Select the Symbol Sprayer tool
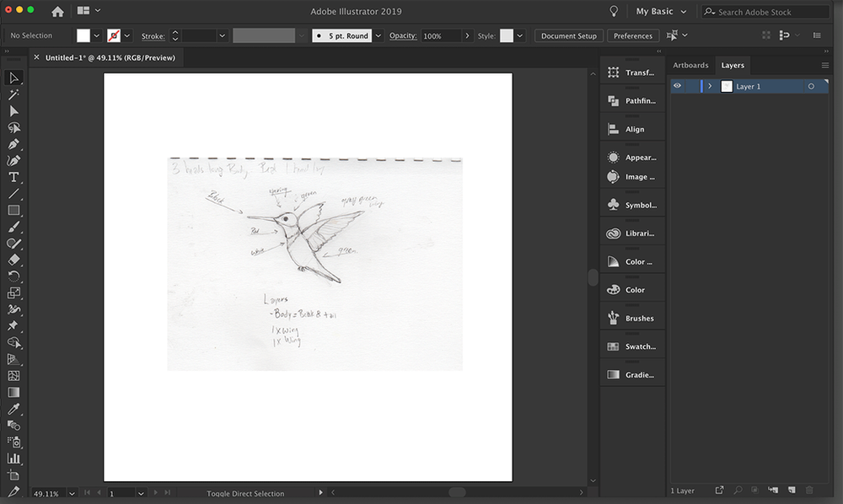This screenshot has height=504, width=843. point(13,442)
